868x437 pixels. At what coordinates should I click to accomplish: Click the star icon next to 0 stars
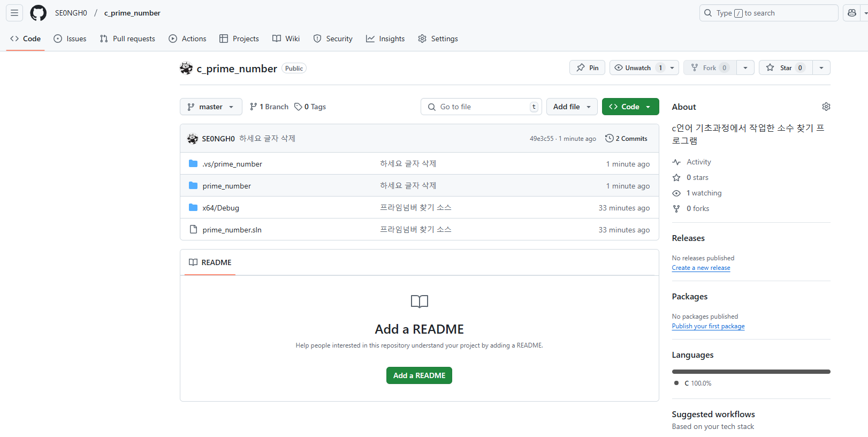pos(676,177)
